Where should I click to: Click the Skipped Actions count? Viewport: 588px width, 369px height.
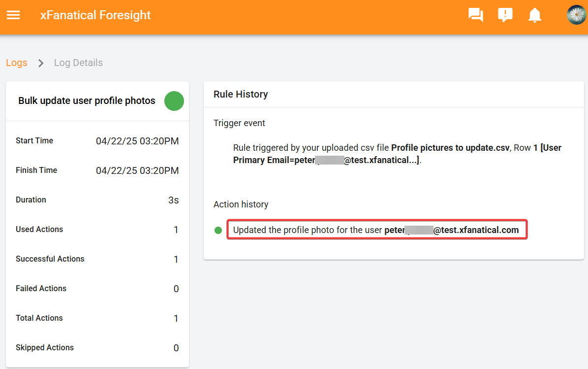[x=176, y=348]
